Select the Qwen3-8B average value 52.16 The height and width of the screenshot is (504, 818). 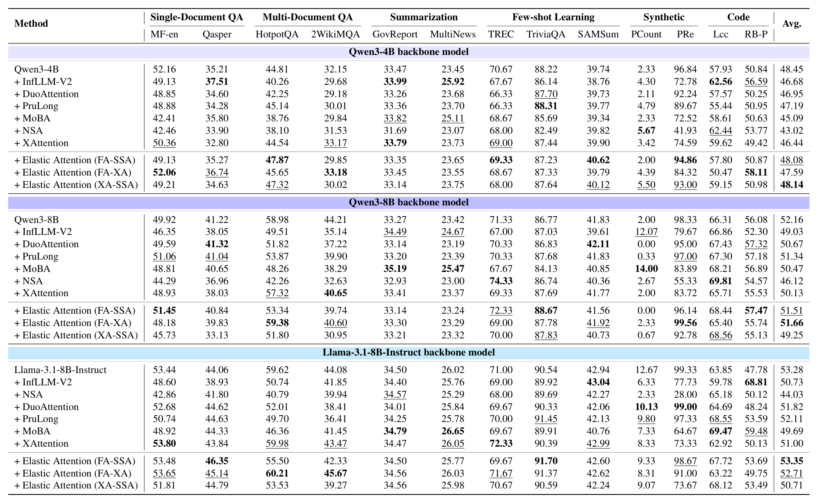(792, 220)
